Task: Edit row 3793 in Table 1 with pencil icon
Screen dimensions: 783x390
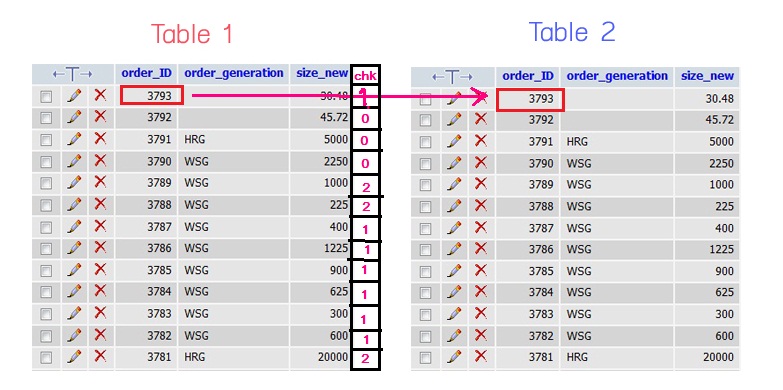Action: tap(74, 95)
